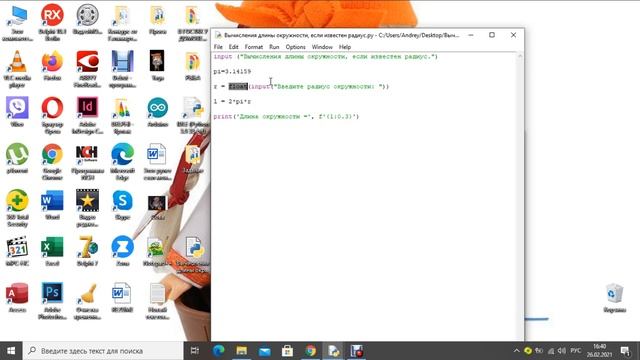Open the notification center

point(625,351)
